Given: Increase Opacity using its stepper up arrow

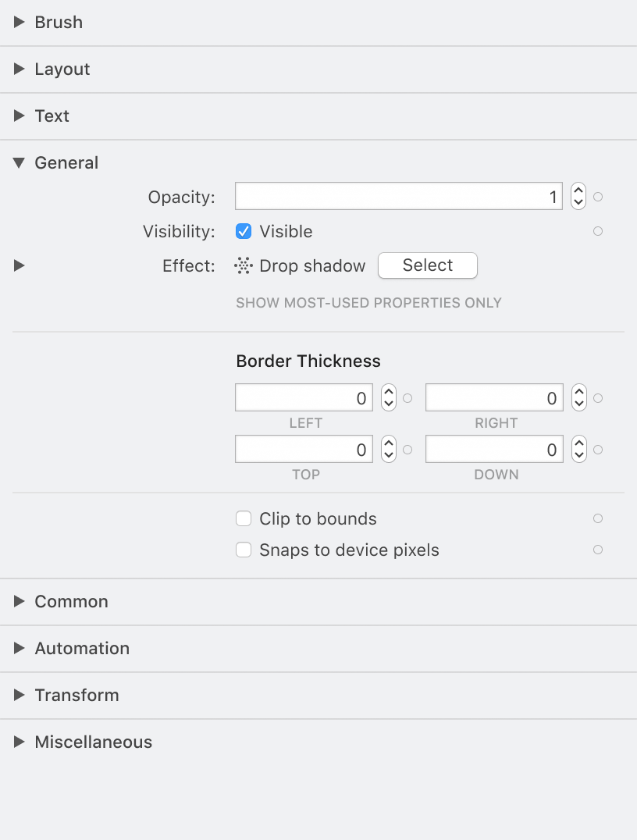Looking at the screenshot, I should [578, 191].
